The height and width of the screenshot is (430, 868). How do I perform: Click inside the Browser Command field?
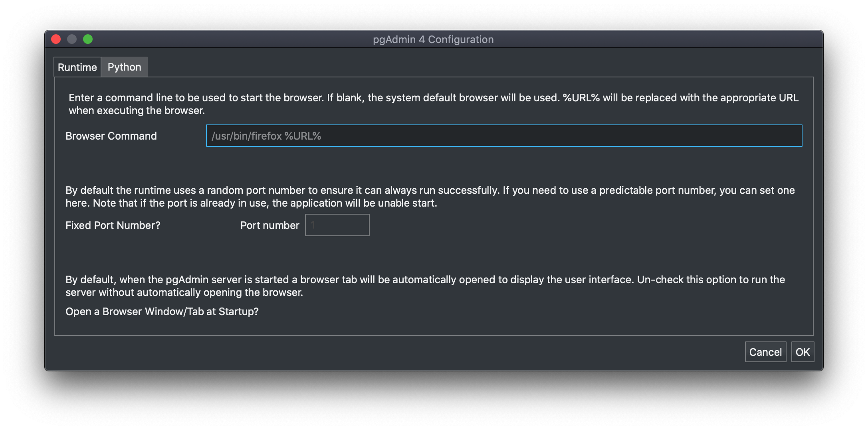click(439, 136)
